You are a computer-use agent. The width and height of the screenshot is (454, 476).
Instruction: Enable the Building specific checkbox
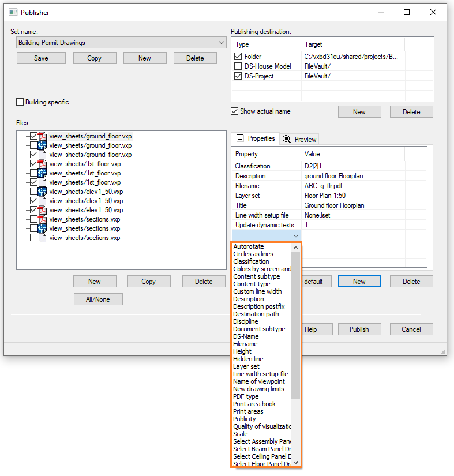coord(21,102)
